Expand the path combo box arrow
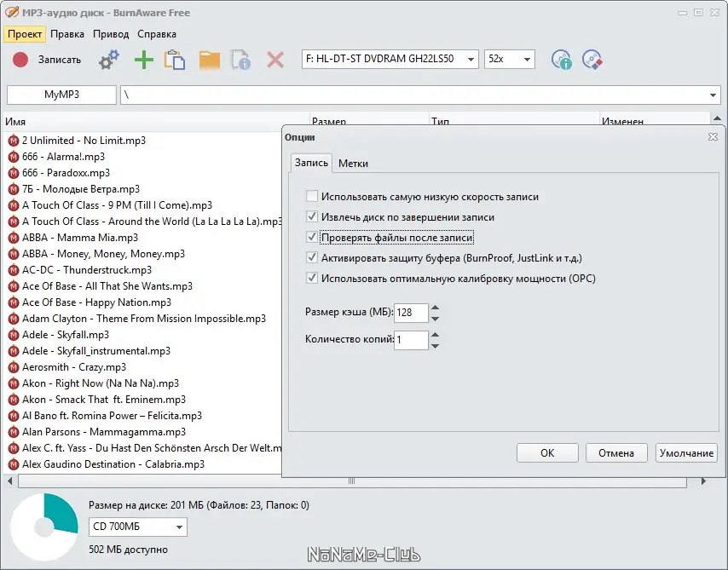The height and width of the screenshot is (570, 728). click(x=713, y=95)
